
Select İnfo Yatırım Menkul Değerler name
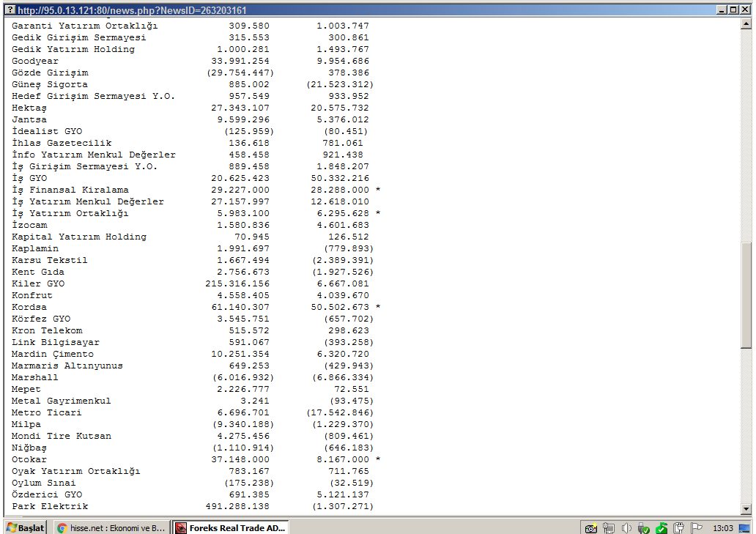(x=94, y=155)
